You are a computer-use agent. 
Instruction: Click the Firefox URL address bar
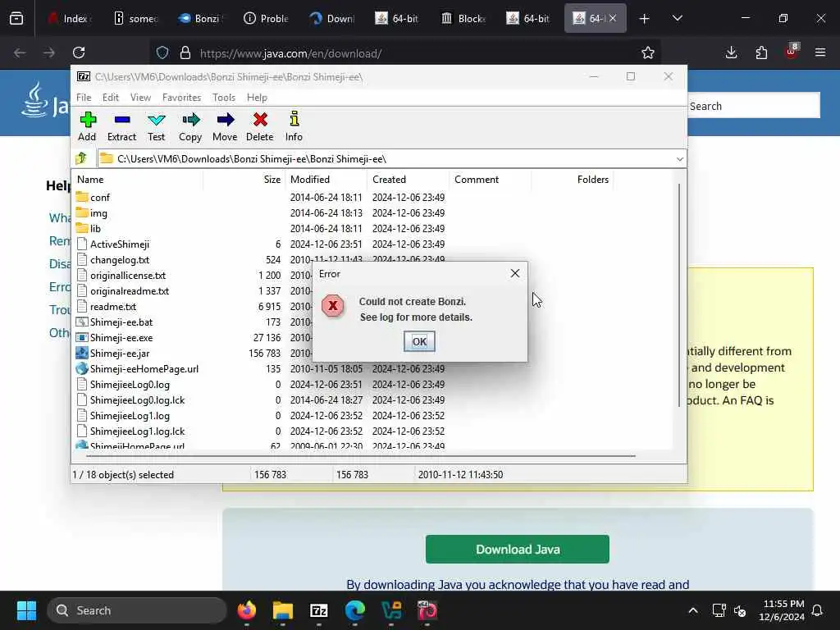(x=406, y=53)
